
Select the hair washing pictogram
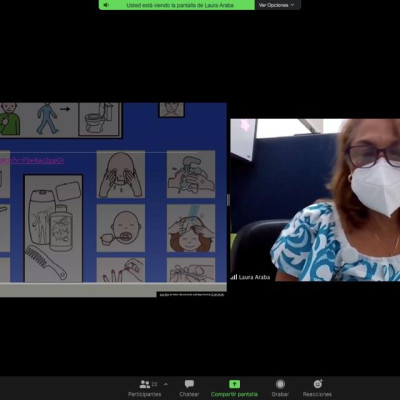[x=191, y=228]
